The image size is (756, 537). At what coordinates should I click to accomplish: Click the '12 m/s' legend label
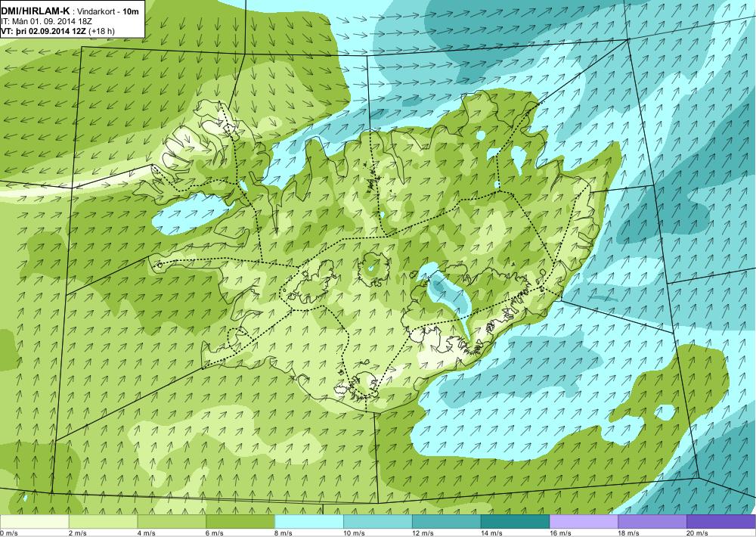point(423,533)
